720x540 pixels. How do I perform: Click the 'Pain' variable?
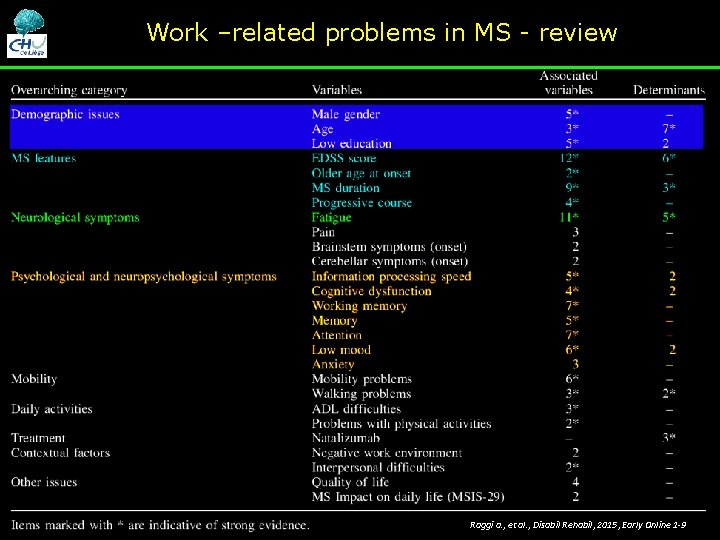coord(323,232)
